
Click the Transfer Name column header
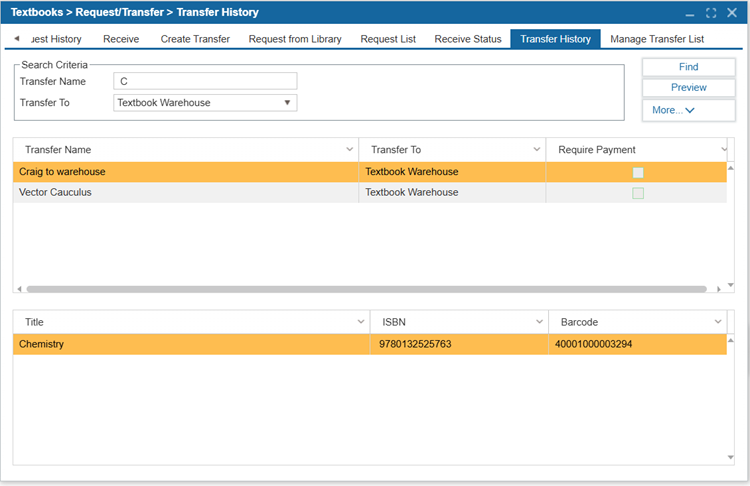click(186, 150)
